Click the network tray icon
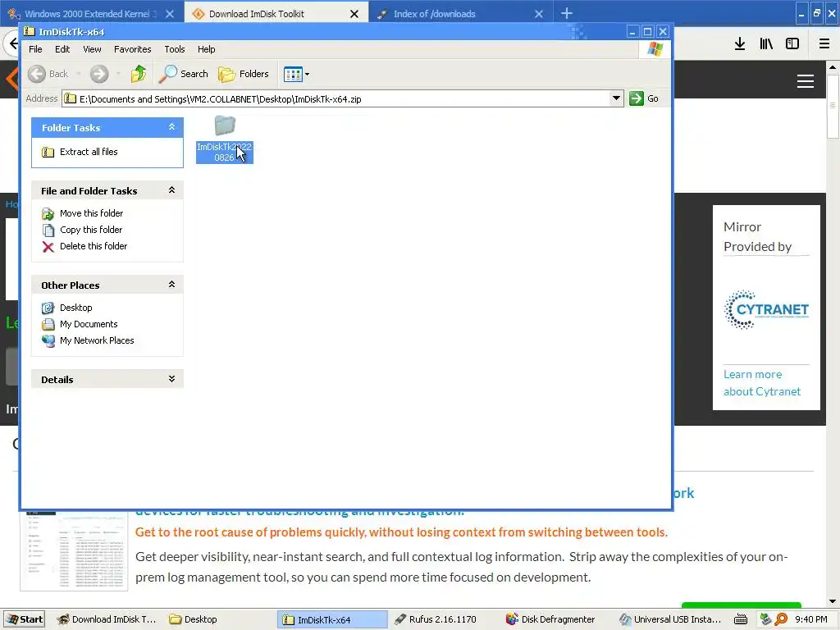Image resolution: width=840 pixels, height=630 pixels. point(765,619)
